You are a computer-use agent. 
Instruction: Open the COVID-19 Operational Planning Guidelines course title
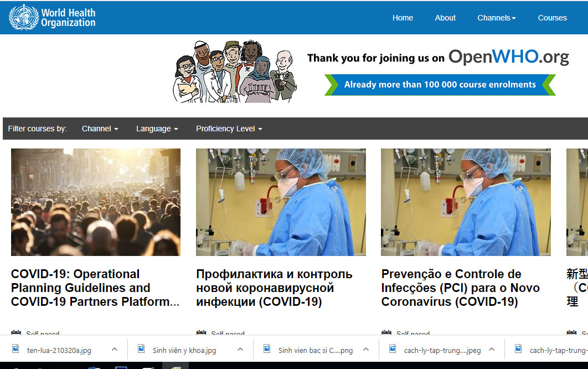coord(95,288)
